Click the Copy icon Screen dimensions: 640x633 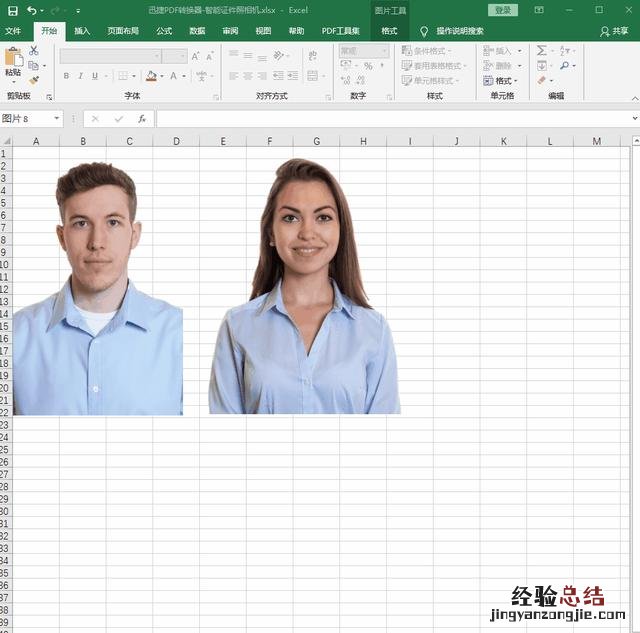coord(33,65)
